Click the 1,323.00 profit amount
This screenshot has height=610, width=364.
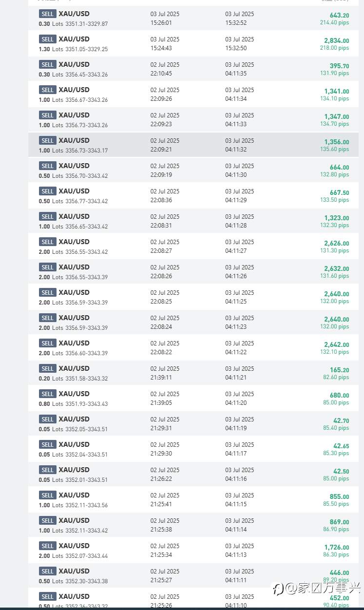pyautogui.click(x=336, y=218)
